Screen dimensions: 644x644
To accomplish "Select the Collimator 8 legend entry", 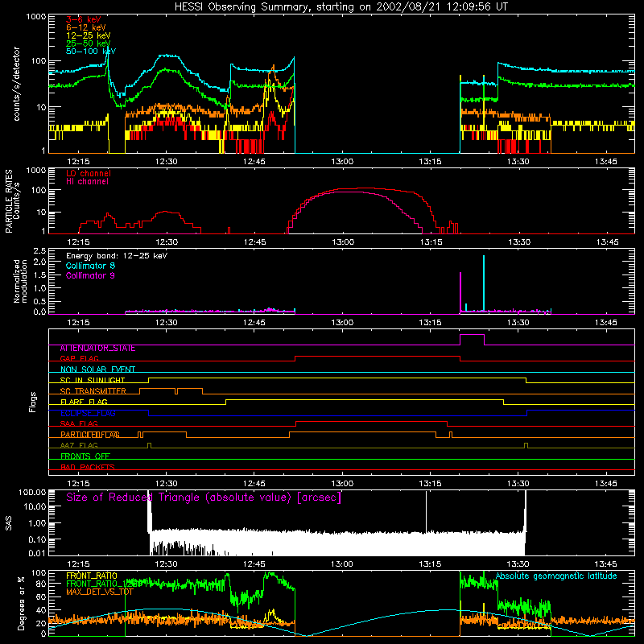I will pos(90,266).
